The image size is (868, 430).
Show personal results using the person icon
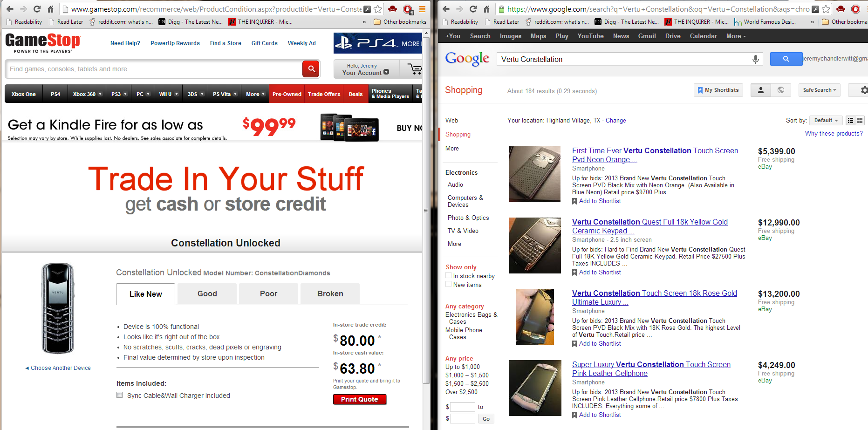click(761, 90)
